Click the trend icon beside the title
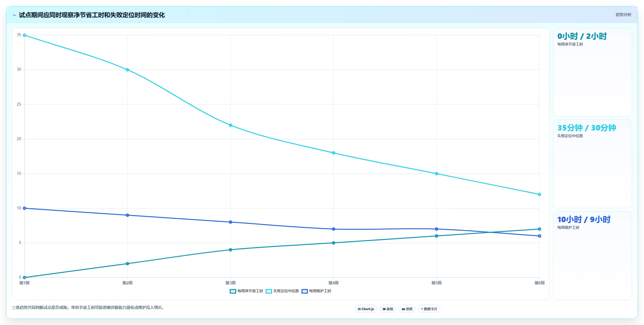 [x=14, y=15]
